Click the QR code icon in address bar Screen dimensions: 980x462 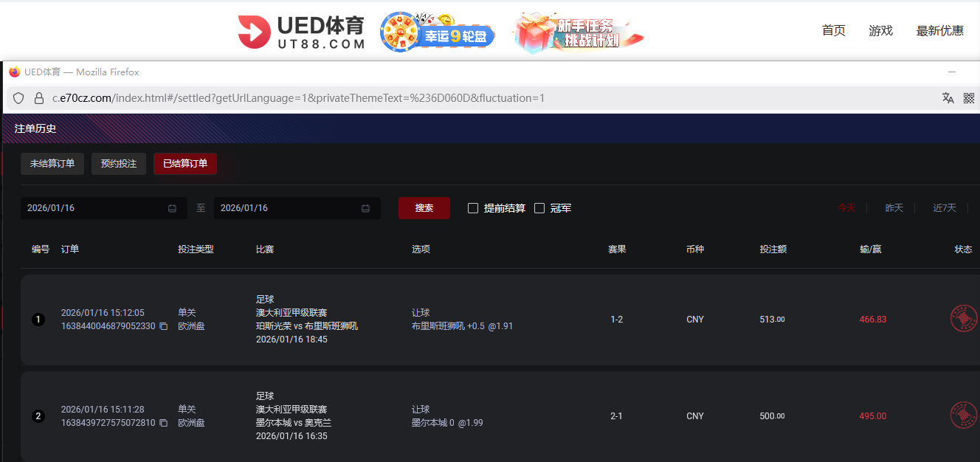(969, 98)
